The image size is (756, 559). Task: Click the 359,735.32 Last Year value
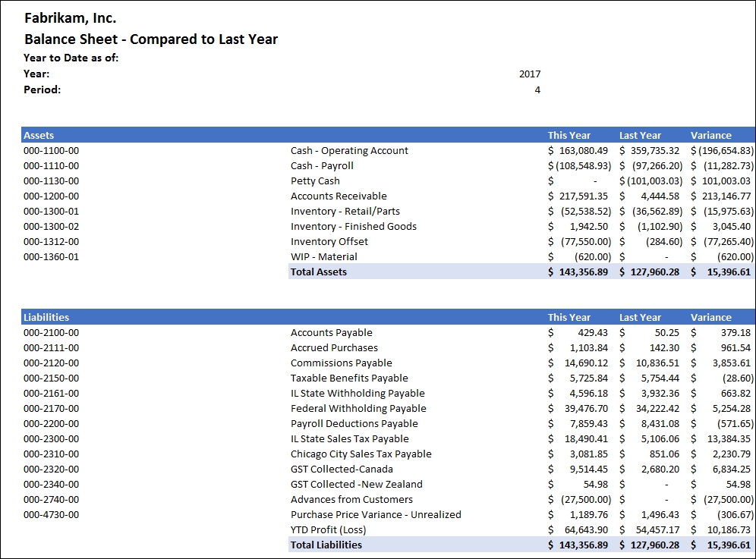pos(655,151)
